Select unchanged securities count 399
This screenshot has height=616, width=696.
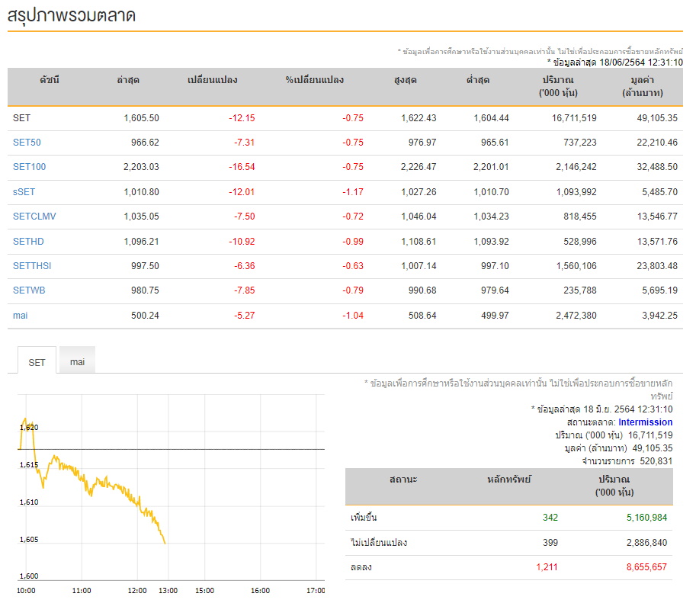(550, 542)
